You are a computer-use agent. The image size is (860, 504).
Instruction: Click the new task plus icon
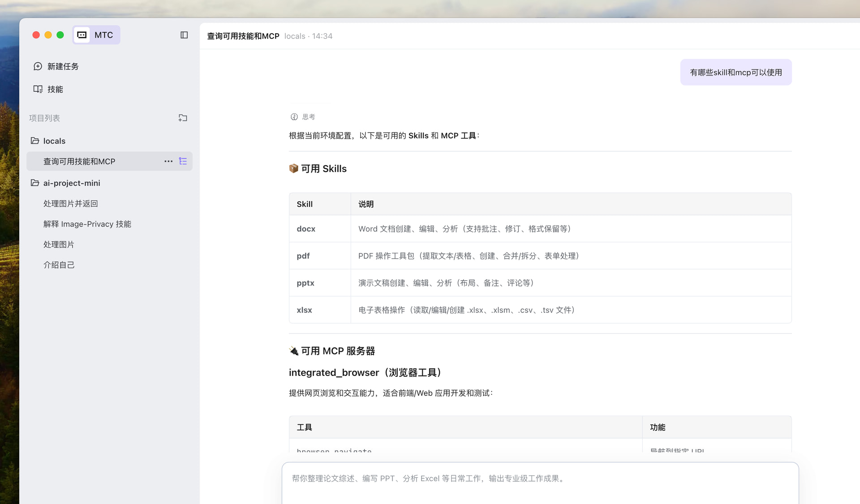[38, 66]
